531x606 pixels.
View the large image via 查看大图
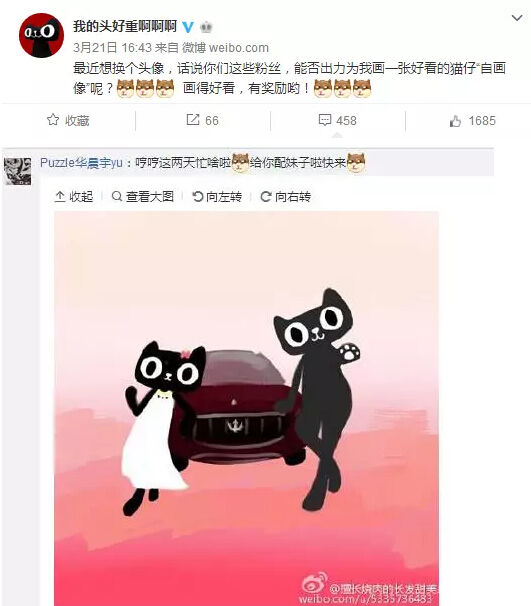(x=142, y=197)
